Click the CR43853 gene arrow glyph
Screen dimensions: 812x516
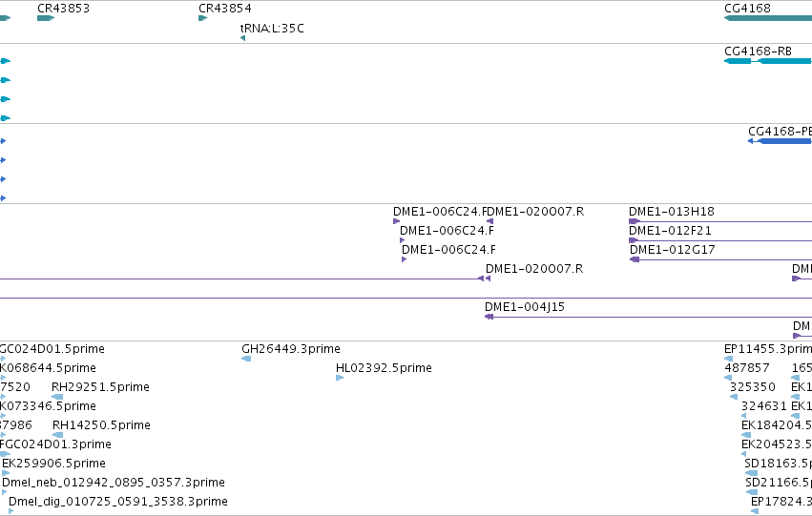46,18
